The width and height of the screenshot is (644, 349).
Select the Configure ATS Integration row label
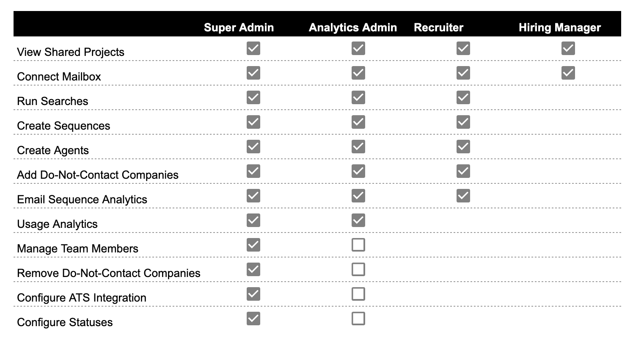click(x=82, y=298)
